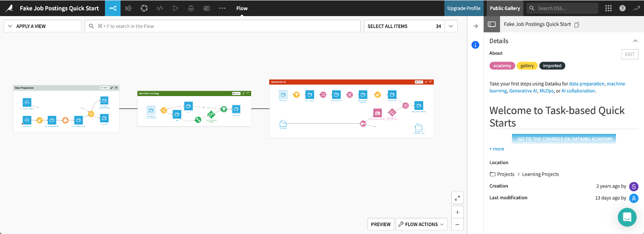Image resolution: width=644 pixels, height=234 pixels.
Task: Open the printer-shaped deployer icon
Action: pyautogui.click(x=191, y=8)
